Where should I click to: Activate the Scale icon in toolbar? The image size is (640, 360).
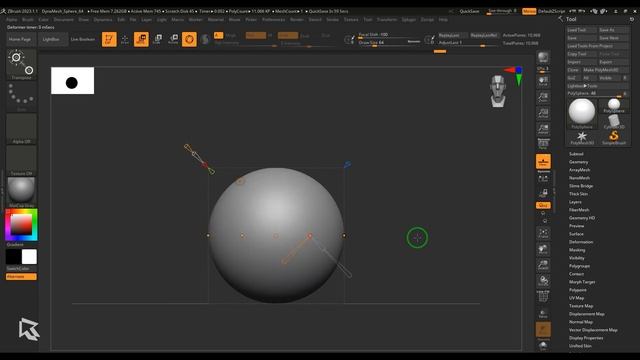(158, 39)
